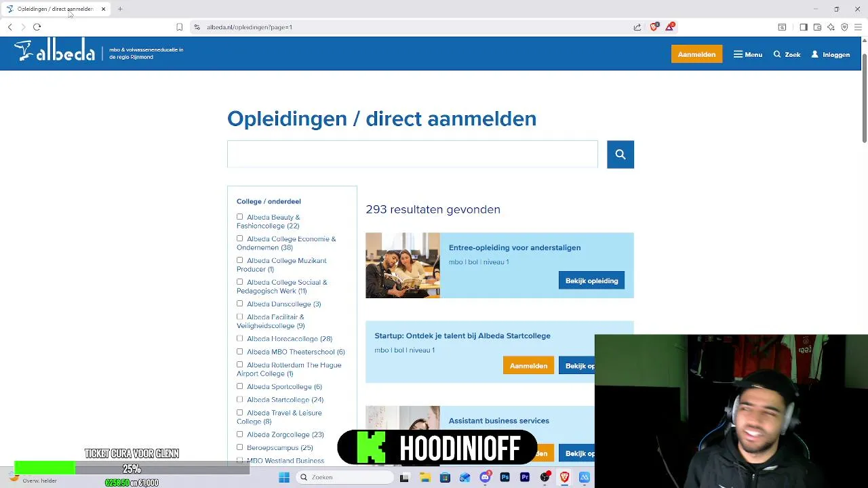Check the Albeda Zorgcollege filter

pos(239,434)
